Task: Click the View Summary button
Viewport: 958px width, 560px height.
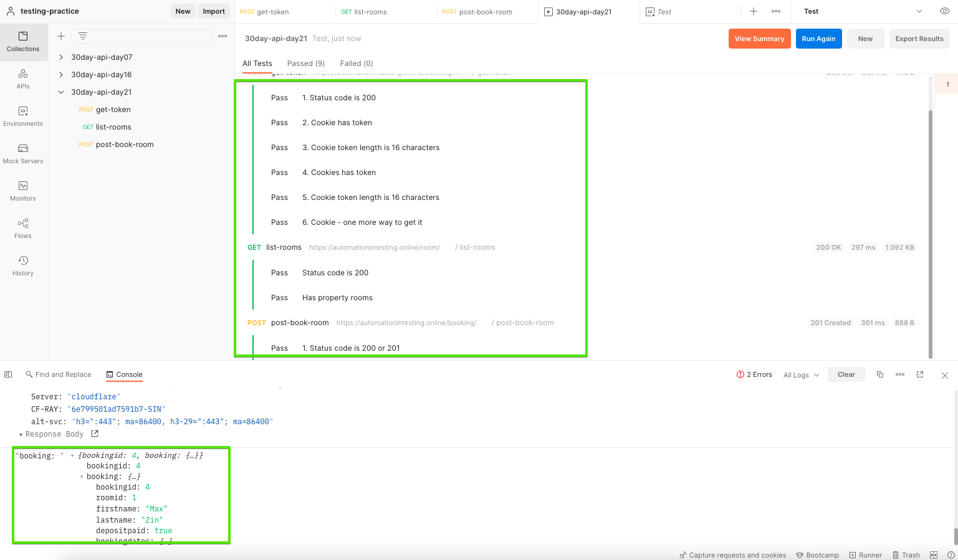Action: pyautogui.click(x=760, y=39)
